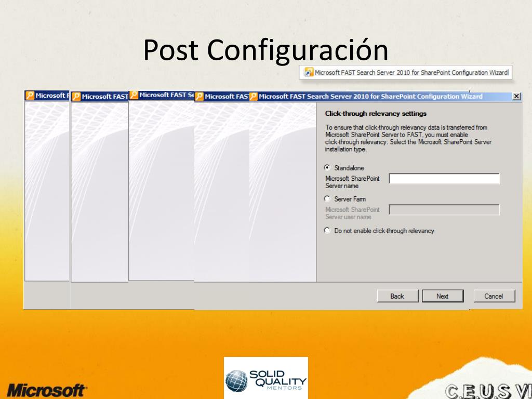Click the front wizard title bar search icon
The height and width of the screenshot is (399, 532).
[x=253, y=97]
